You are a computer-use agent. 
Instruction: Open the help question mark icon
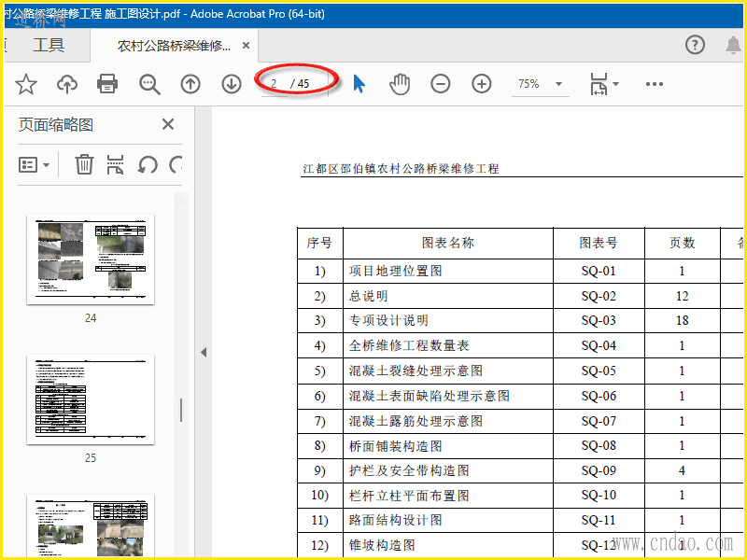tap(695, 45)
